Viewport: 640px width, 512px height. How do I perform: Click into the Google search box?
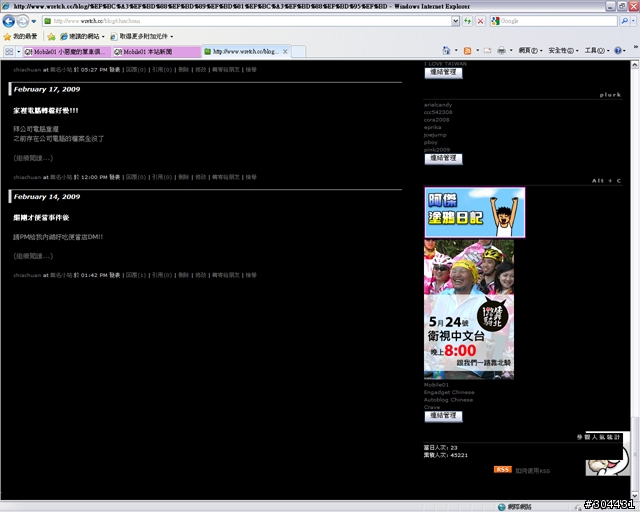click(558, 21)
